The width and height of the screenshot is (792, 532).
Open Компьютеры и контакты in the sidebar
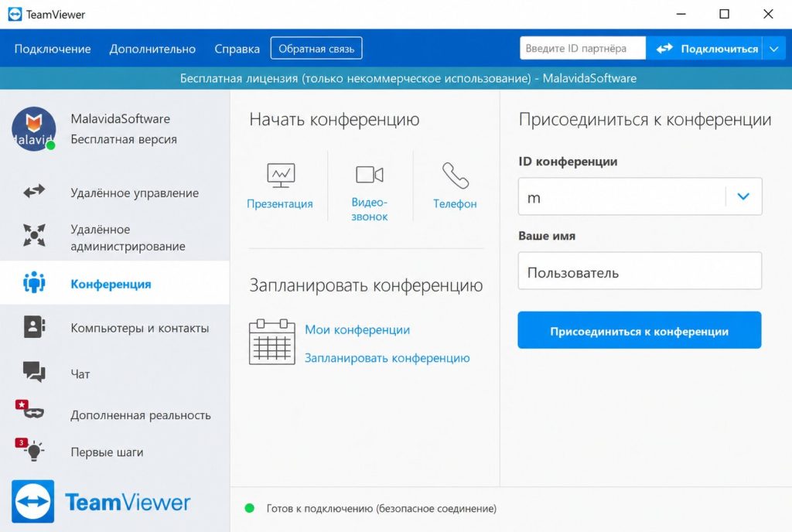tap(114, 328)
